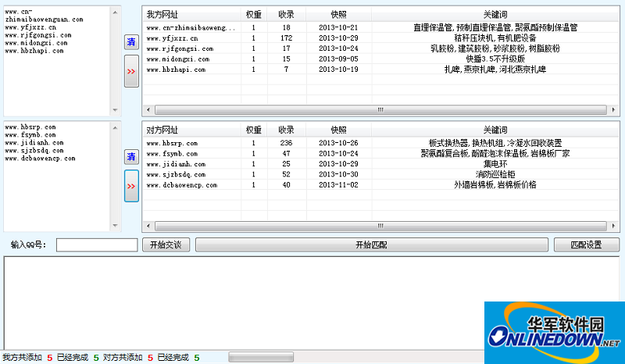This screenshot has height=364, width=625.
Task: Select row www.midongxi.com in top table
Action: coord(380,59)
